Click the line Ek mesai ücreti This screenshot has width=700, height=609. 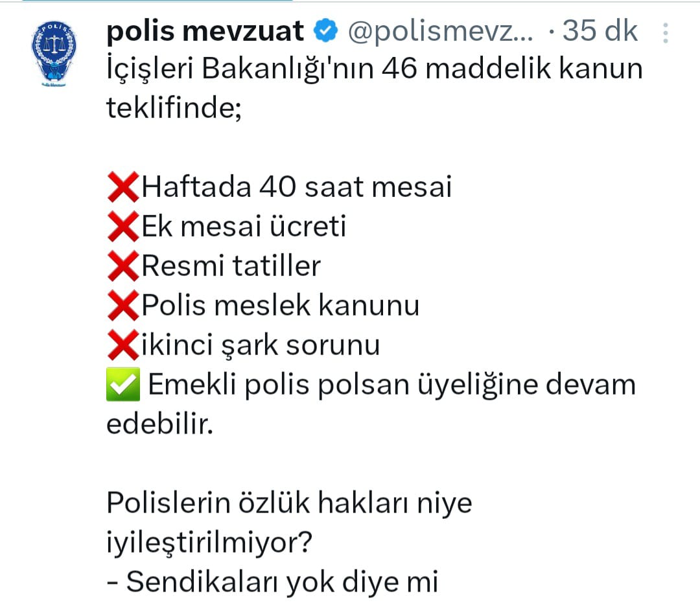click(x=244, y=226)
